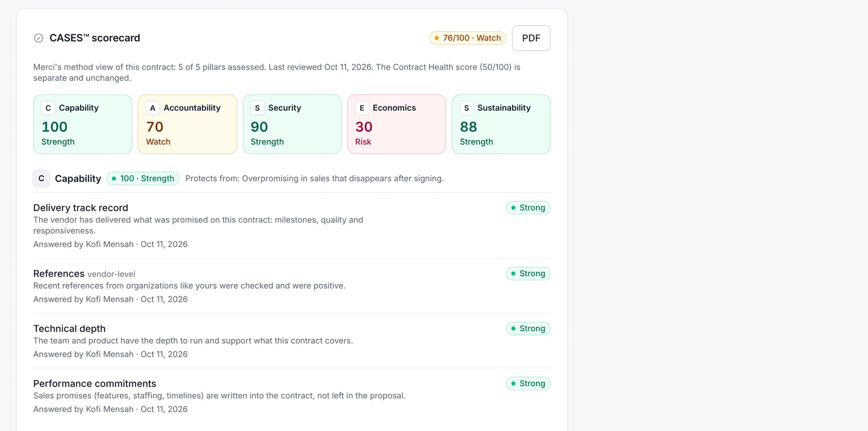Click the 'Watch' status label in Accountability card
868x431 pixels.
[158, 142]
